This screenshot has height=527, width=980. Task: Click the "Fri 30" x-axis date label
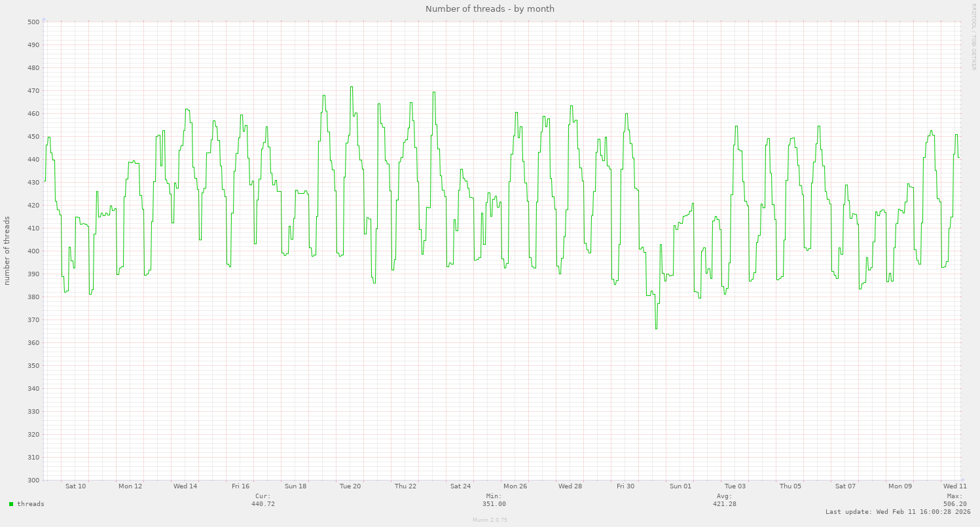click(x=625, y=486)
